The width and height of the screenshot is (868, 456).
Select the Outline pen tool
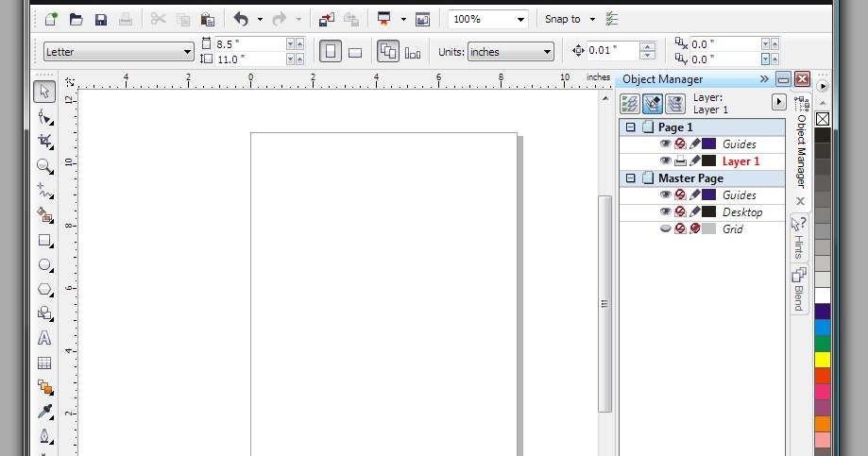[44, 436]
